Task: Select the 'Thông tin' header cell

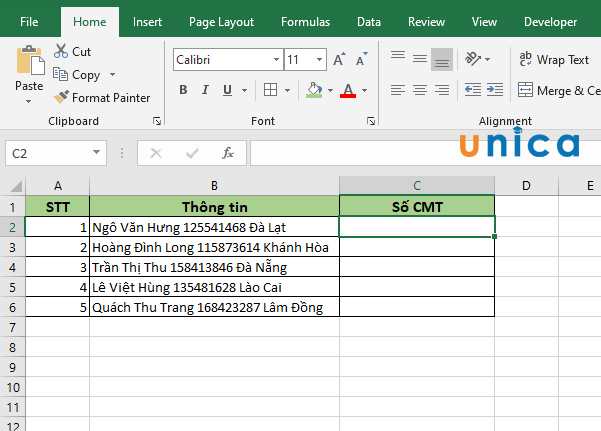Action: pos(214,207)
